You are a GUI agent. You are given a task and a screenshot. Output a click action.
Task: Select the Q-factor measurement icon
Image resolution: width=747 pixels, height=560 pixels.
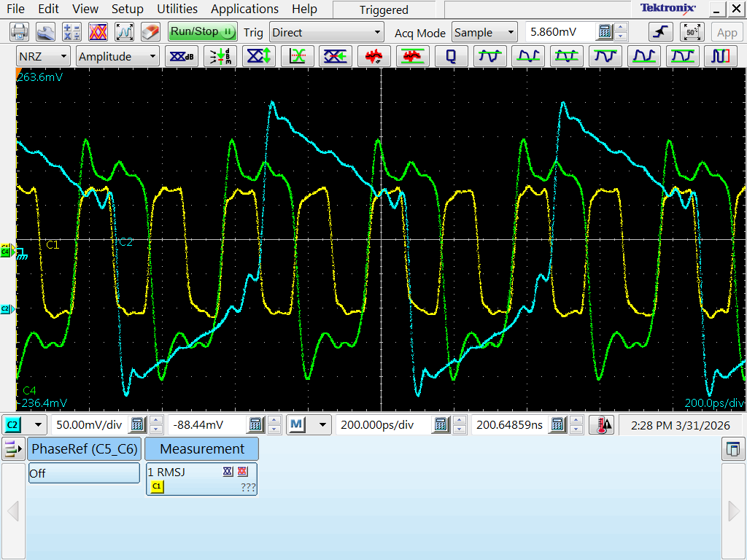(x=451, y=57)
